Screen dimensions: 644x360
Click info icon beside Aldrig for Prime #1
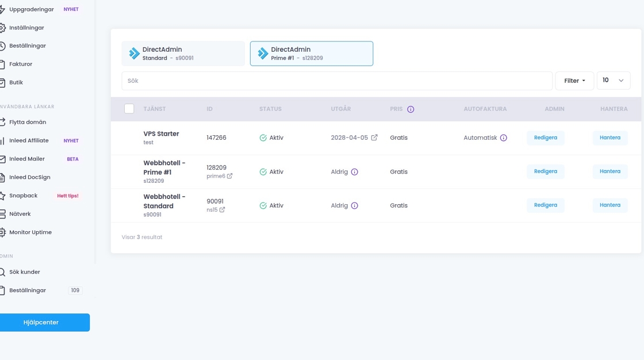point(354,172)
